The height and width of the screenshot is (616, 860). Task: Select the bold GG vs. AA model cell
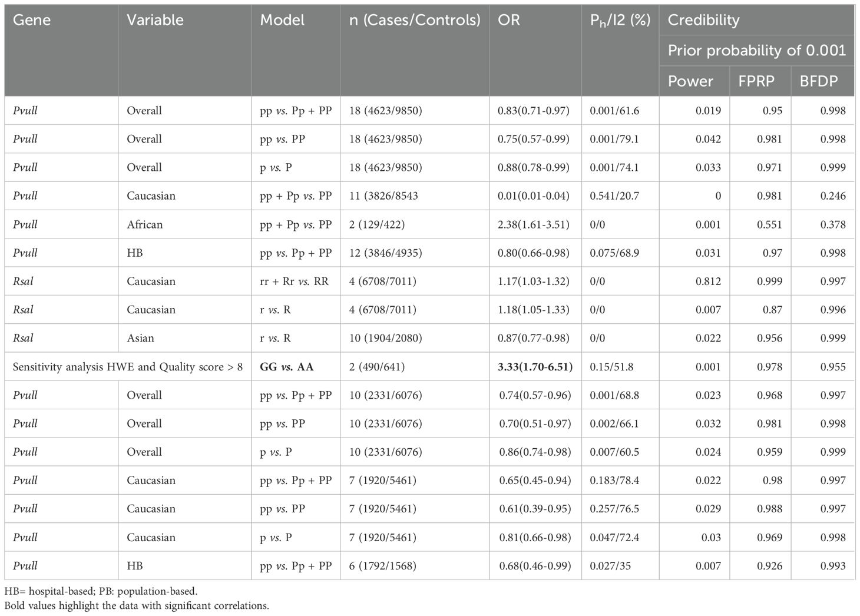286,367
